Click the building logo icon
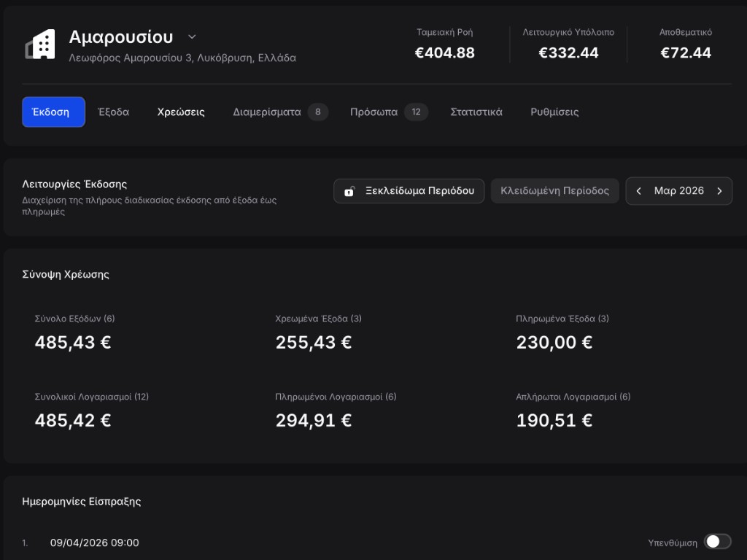 (40, 45)
